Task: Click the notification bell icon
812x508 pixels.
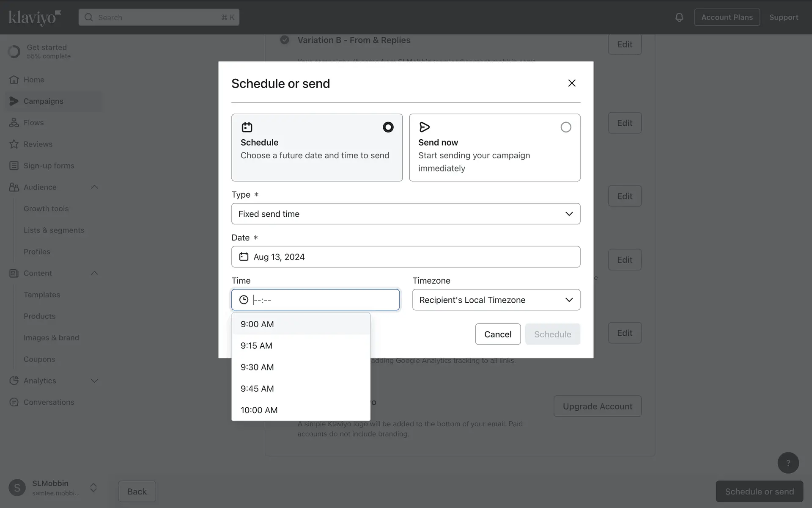Action: (x=679, y=17)
